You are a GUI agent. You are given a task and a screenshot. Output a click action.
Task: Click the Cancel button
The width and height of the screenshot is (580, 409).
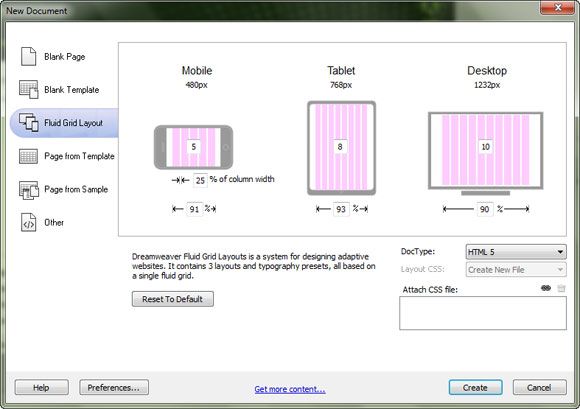click(539, 388)
